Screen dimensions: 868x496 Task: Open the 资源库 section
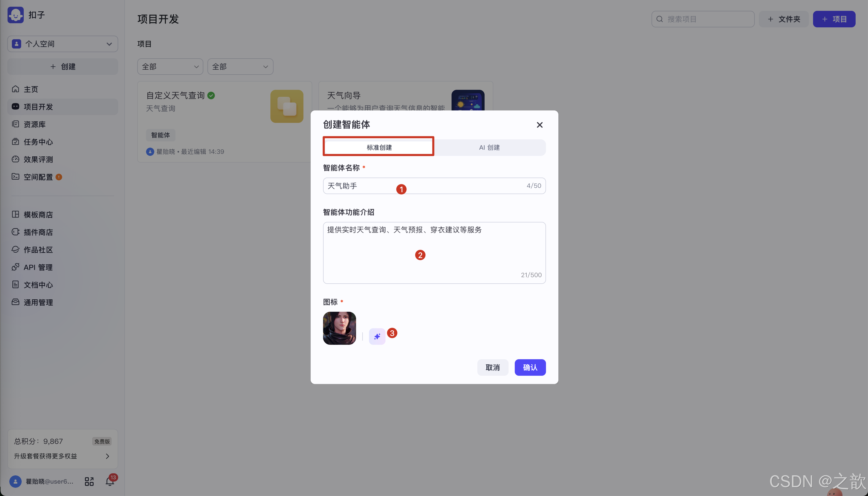click(x=34, y=124)
